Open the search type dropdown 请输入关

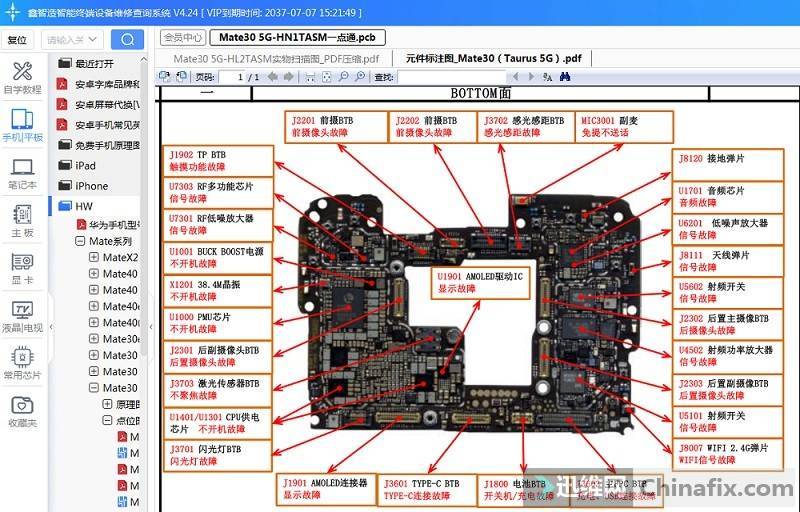click(72, 39)
